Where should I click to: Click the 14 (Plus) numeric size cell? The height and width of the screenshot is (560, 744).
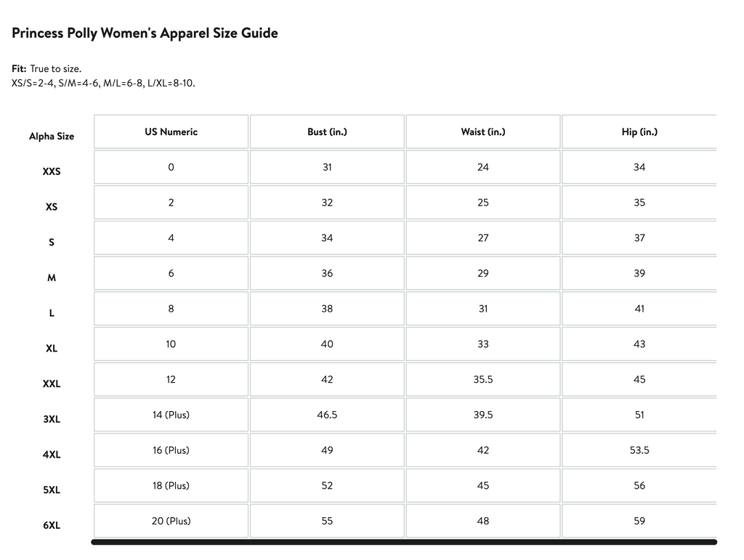coord(171,415)
